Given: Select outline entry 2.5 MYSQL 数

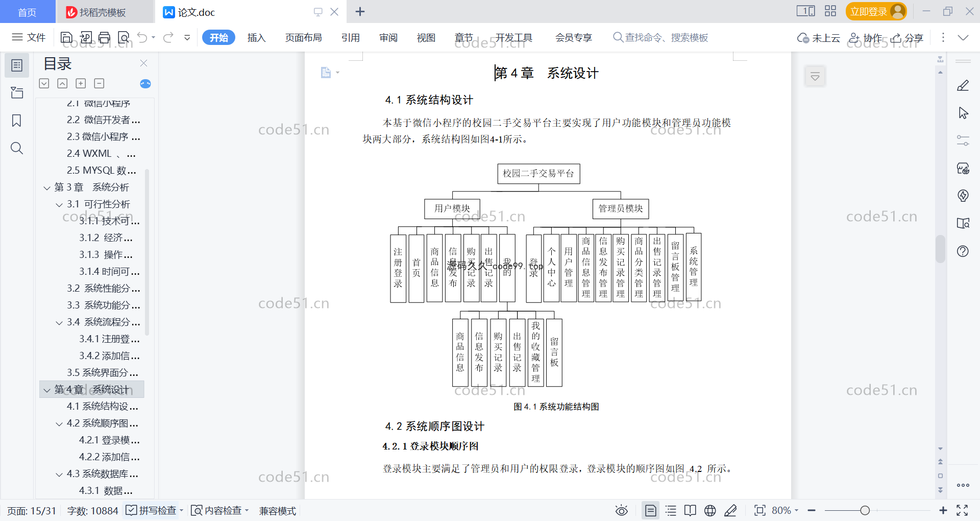Looking at the screenshot, I should point(101,170).
